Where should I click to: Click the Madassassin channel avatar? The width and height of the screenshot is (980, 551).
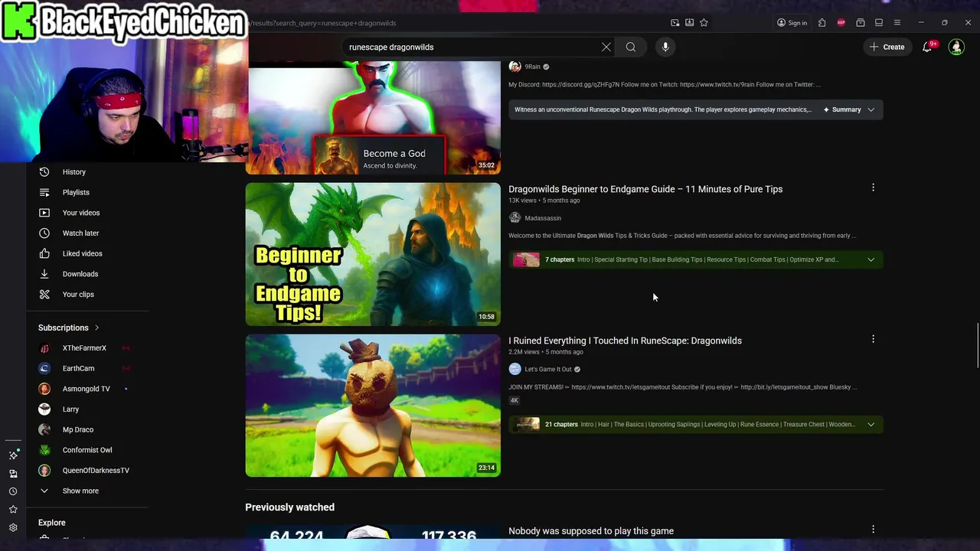514,218
